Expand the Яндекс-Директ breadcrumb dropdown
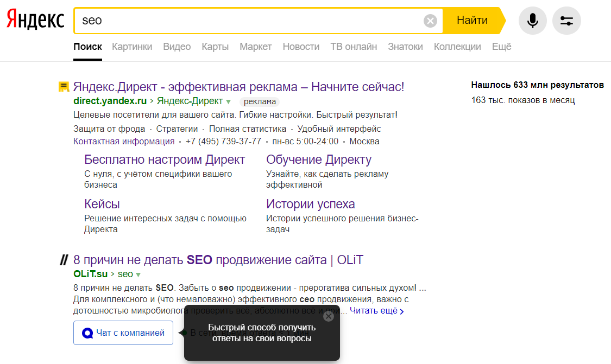This screenshot has width=611, height=364. coord(229,101)
